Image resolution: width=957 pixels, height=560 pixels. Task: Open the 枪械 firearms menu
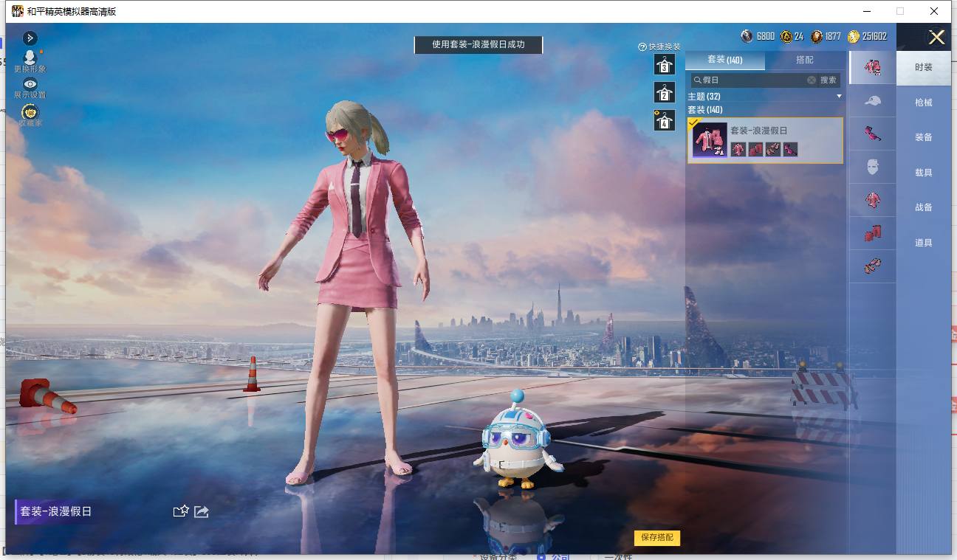coord(924,103)
